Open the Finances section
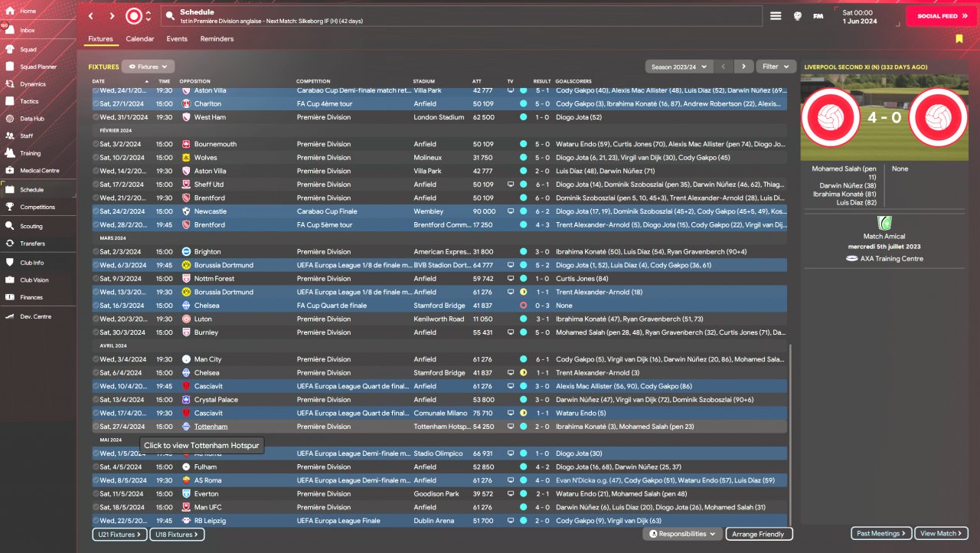This screenshot has height=553, width=980. (x=31, y=297)
